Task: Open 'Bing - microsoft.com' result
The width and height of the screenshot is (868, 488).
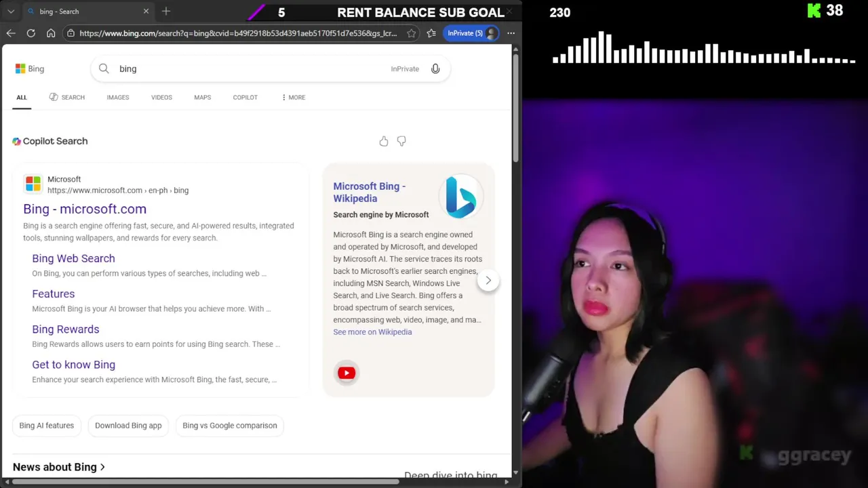Action: tap(85, 209)
